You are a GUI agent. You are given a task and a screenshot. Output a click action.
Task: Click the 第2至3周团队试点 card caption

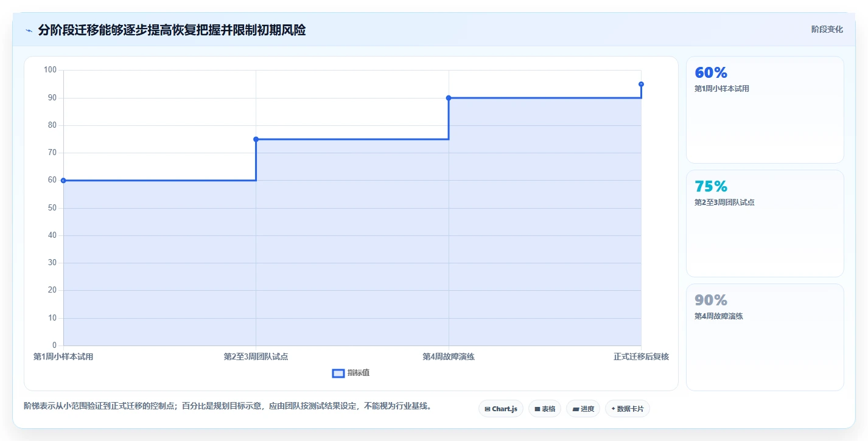(x=724, y=203)
